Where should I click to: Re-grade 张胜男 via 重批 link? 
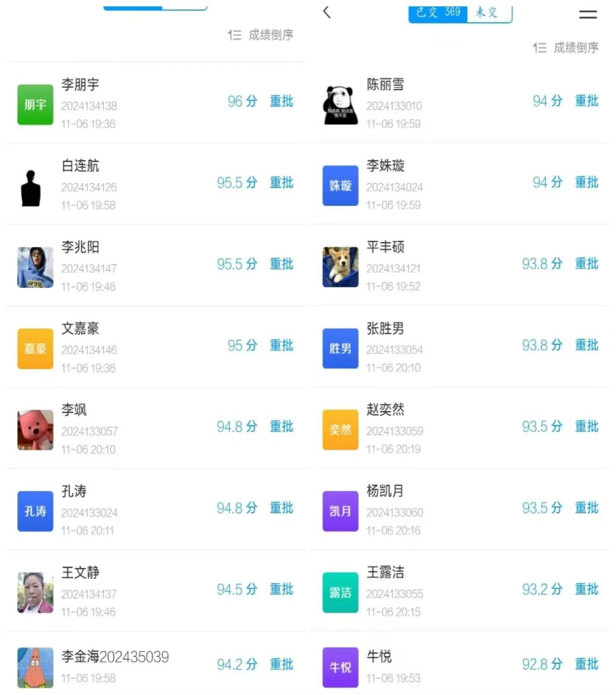click(x=587, y=345)
